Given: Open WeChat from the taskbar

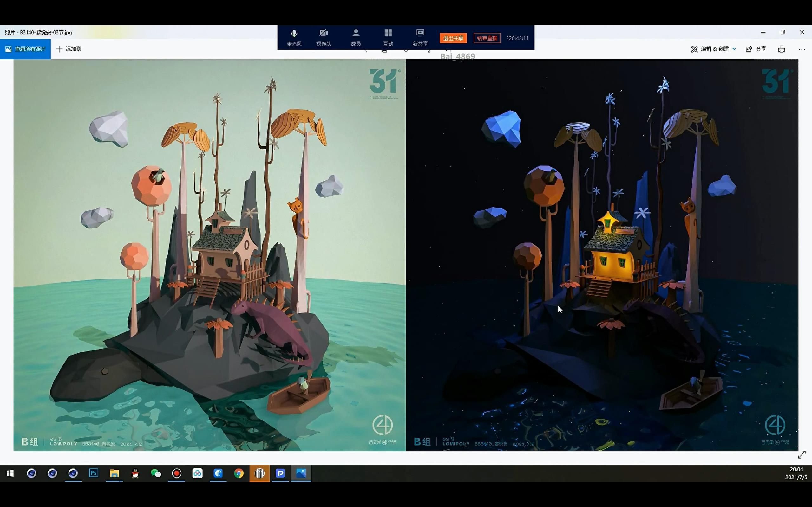Looking at the screenshot, I should click(x=156, y=473).
